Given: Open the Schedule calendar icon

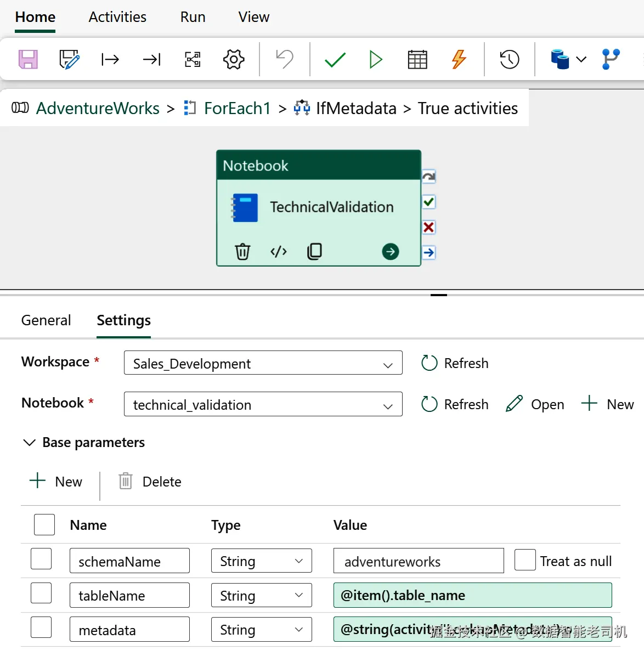Looking at the screenshot, I should pyautogui.click(x=417, y=59).
